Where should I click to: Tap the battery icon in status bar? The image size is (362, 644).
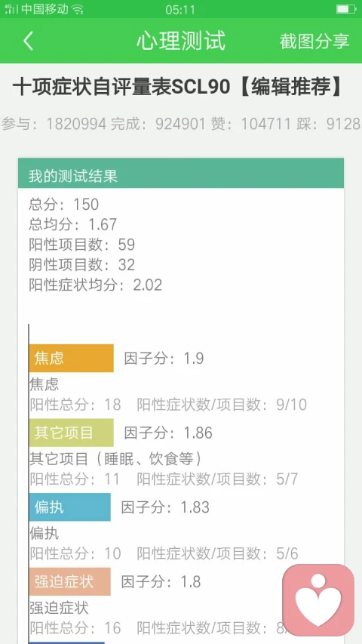point(345,9)
